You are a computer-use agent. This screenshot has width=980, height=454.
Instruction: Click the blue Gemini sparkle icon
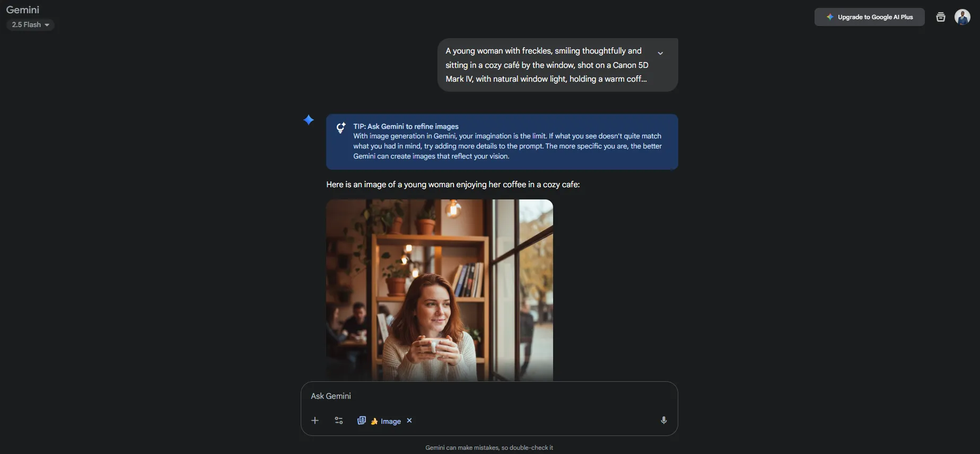[x=309, y=120]
